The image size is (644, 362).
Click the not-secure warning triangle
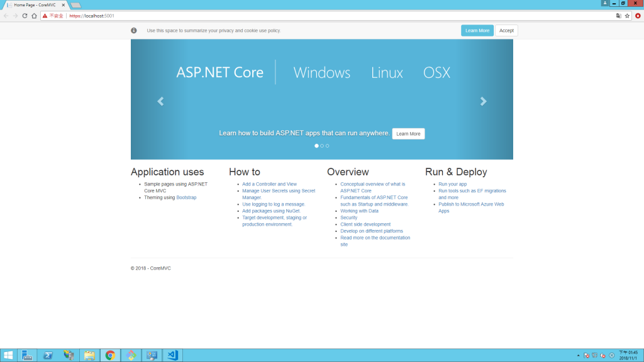[45, 16]
